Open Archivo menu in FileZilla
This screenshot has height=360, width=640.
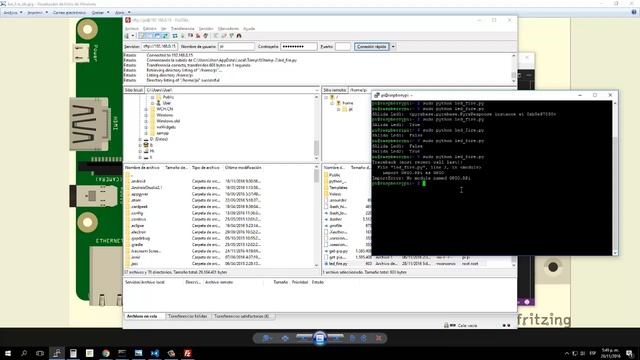[132, 29]
